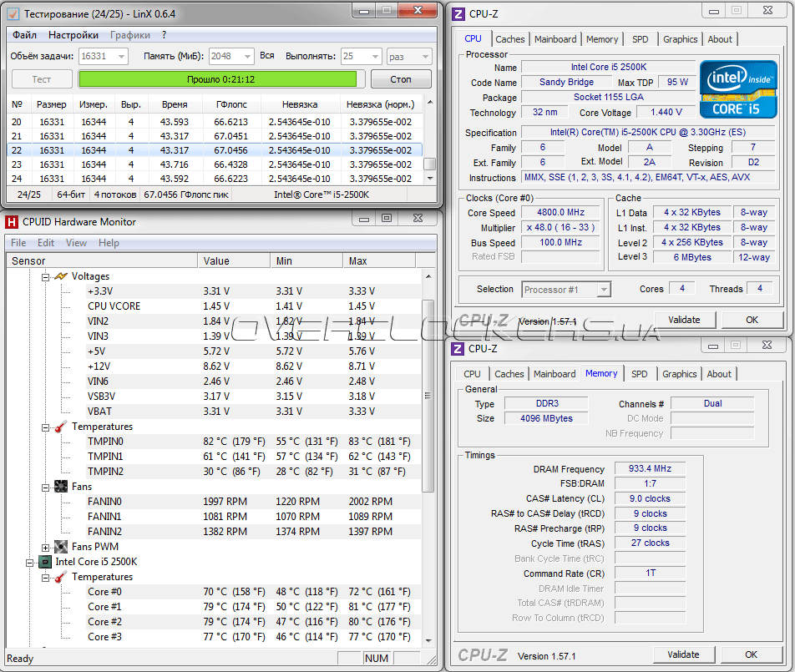The width and height of the screenshot is (795, 672).
Task: Collapse the Voltages tree node
Action: point(45,276)
